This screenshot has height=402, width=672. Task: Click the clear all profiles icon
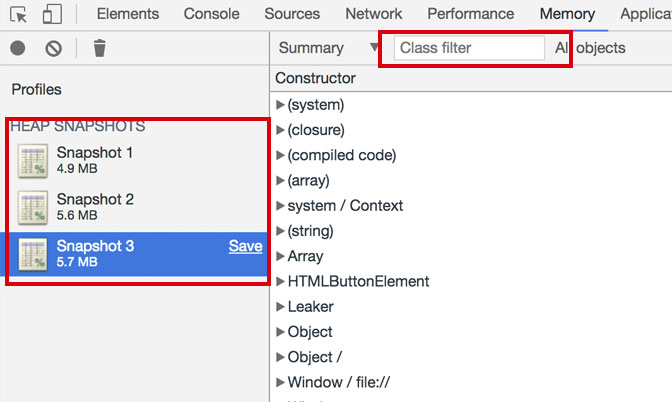(x=54, y=48)
